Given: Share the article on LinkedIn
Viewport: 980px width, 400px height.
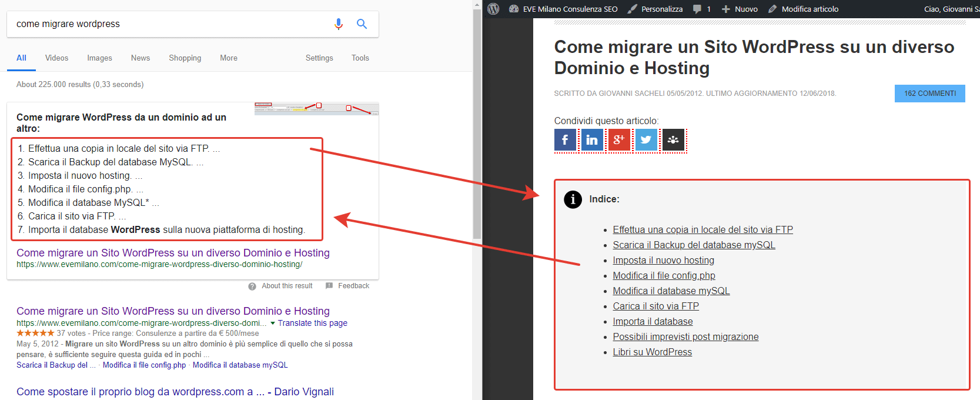Looking at the screenshot, I should (x=592, y=140).
